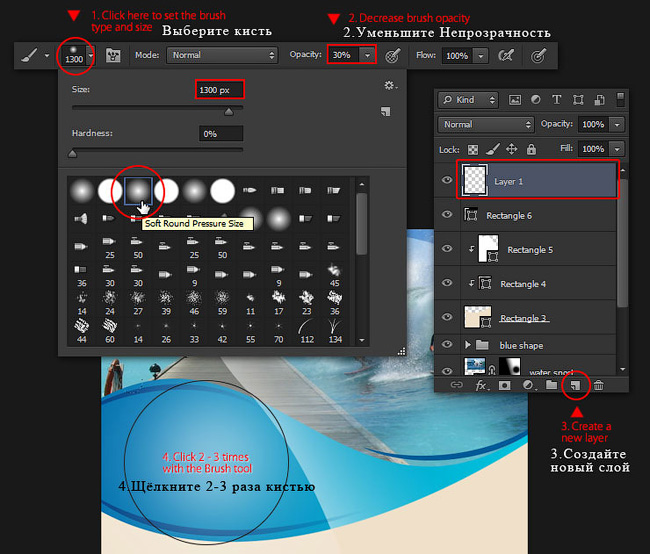650x554 pixels.
Task: Select the dune grass brush labeled 112
Action: [307, 331]
